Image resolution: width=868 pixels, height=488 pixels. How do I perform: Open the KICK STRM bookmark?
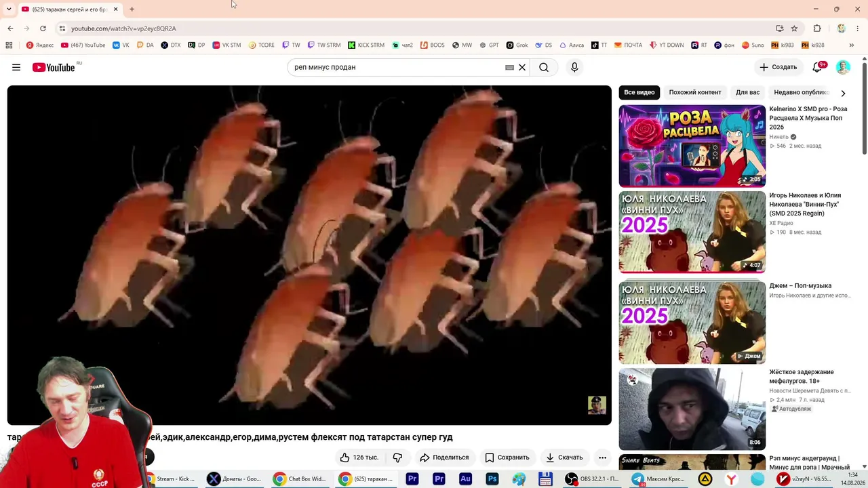(x=366, y=45)
